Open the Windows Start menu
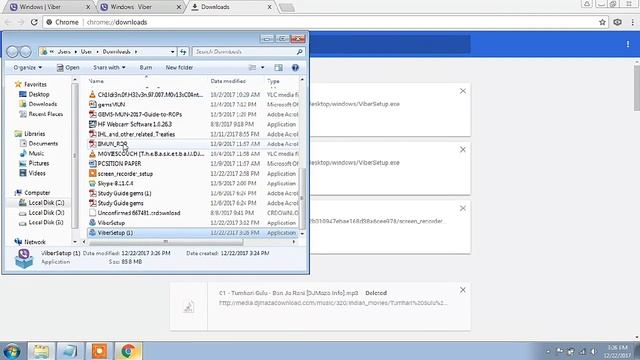Screen dimensions: 640x360 point(12,351)
